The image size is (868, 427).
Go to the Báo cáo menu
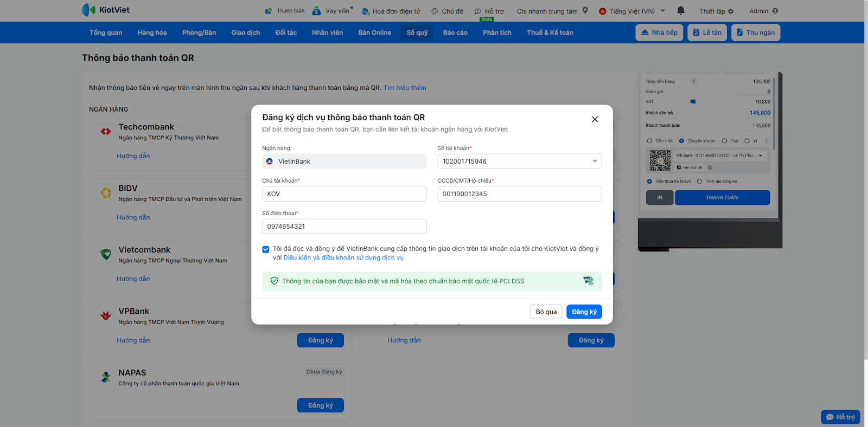pyautogui.click(x=455, y=33)
